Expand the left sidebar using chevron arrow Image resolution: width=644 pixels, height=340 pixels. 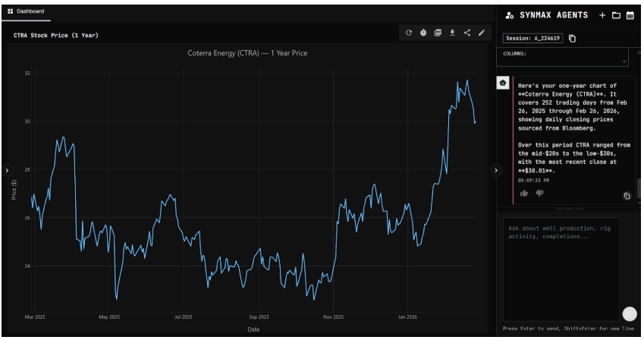(x=7, y=171)
